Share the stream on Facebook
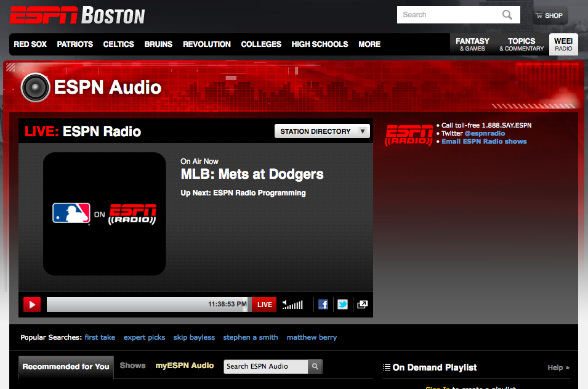Screen dimensions: 588x389 click(323, 304)
